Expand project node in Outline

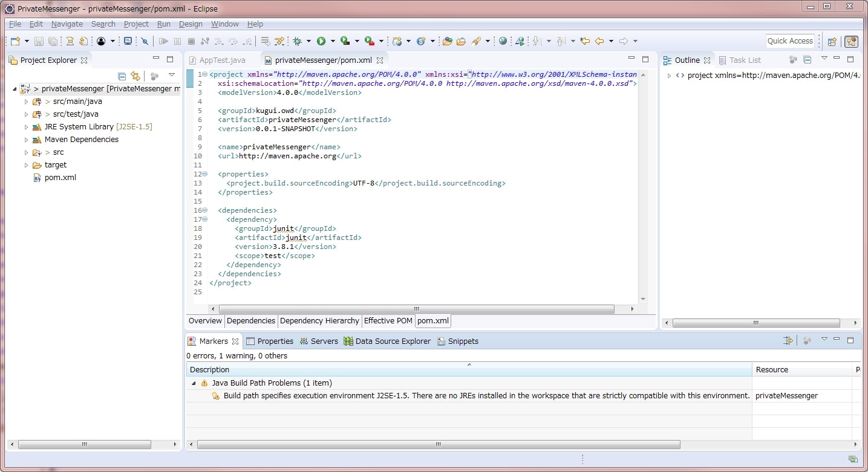[669, 76]
